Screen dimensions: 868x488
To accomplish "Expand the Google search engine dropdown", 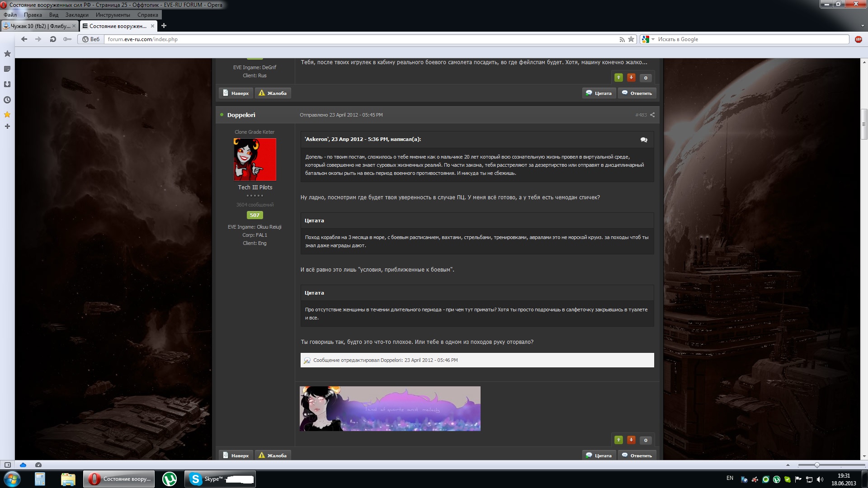I will point(653,39).
